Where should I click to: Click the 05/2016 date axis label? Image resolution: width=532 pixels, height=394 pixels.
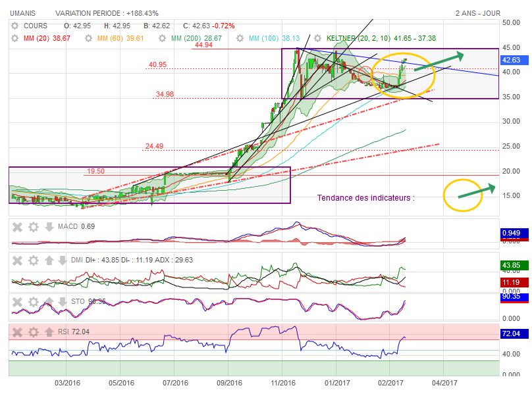click(x=121, y=383)
